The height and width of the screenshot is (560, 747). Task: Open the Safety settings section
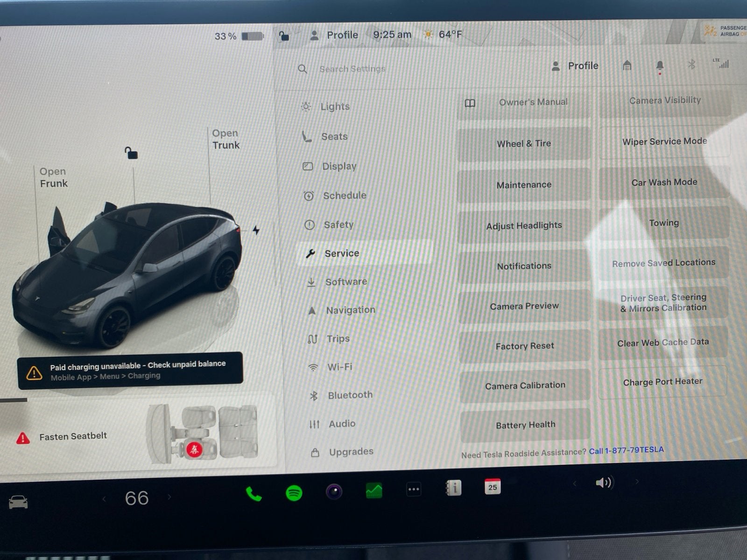(x=338, y=224)
